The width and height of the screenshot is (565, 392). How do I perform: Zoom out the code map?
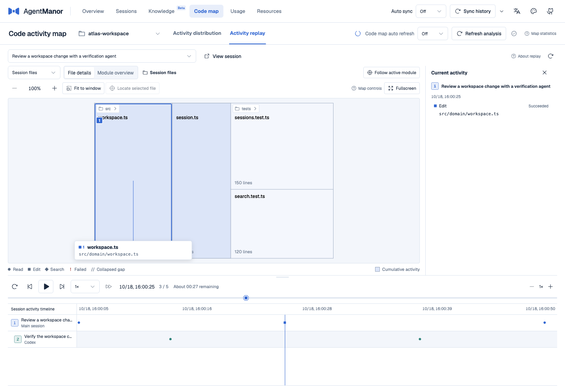coord(15,88)
